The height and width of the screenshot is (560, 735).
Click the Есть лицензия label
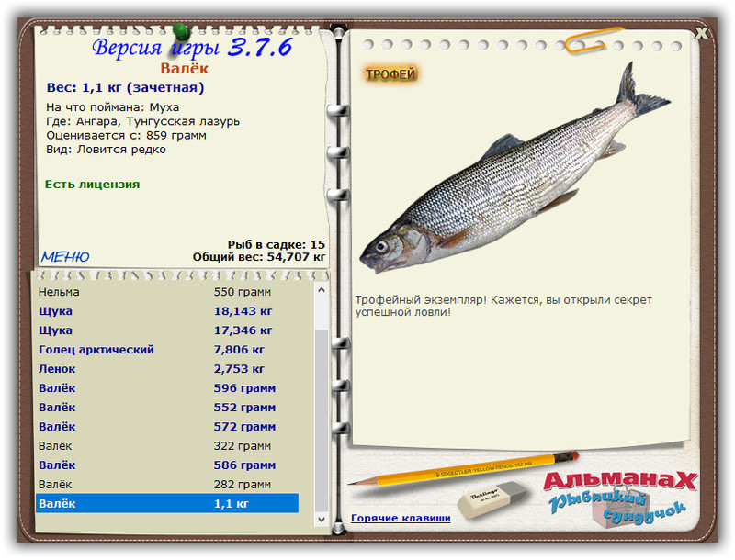pos(93,184)
